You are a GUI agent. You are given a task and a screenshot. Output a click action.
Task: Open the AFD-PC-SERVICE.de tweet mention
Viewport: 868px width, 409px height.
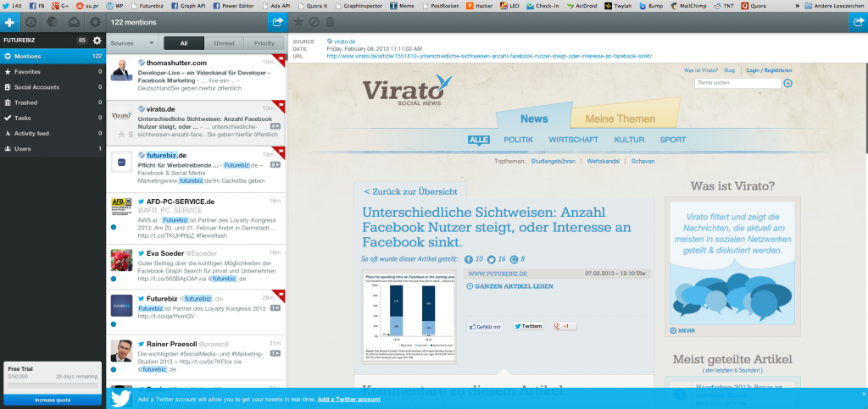pyautogui.click(x=196, y=218)
